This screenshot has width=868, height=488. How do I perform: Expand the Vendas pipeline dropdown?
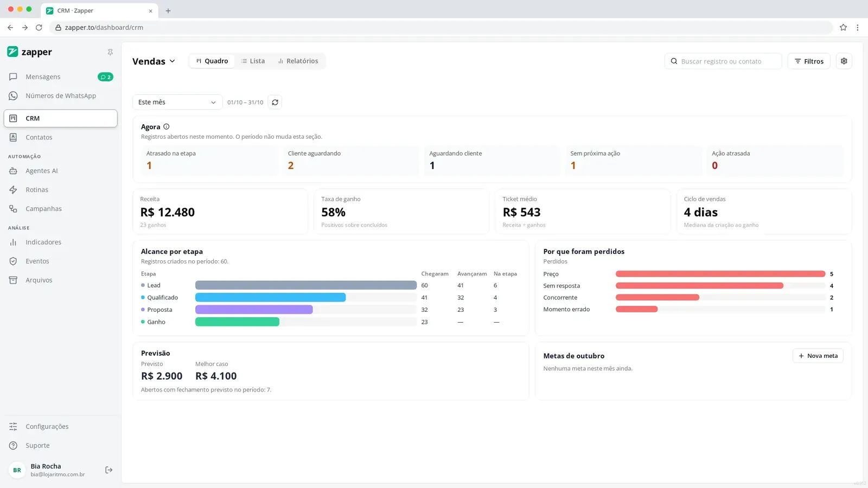(154, 61)
